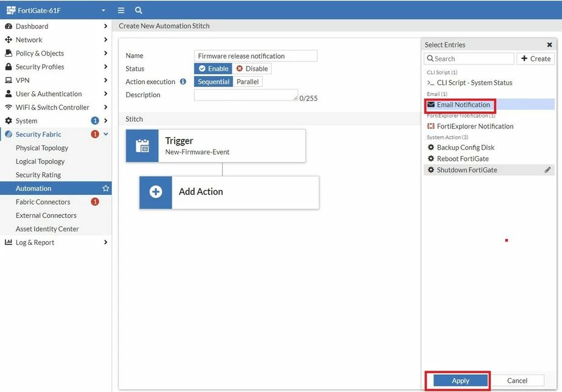The height and width of the screenshot is (392, 562).
Task: Expand the VPN menu chevron
Action: click(x=105, y=80)
